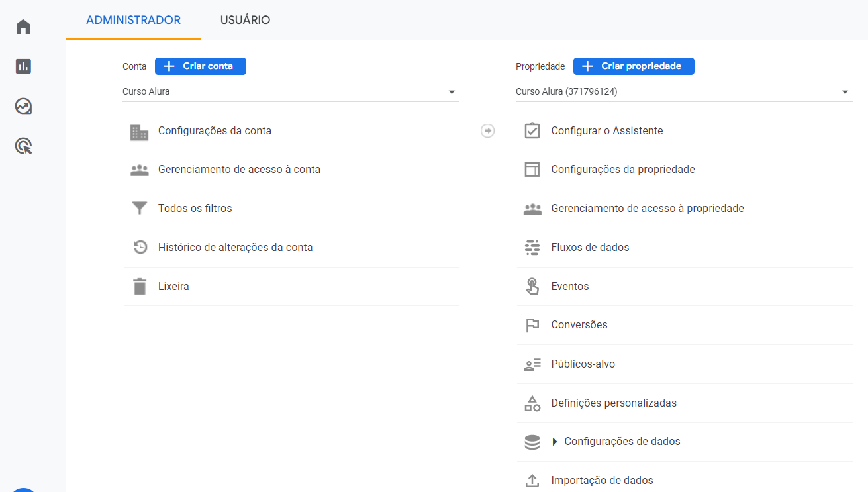The image size is (868, 492).
Task: Click the trash can icon beside Lixeira
Action: pos(139,287)
